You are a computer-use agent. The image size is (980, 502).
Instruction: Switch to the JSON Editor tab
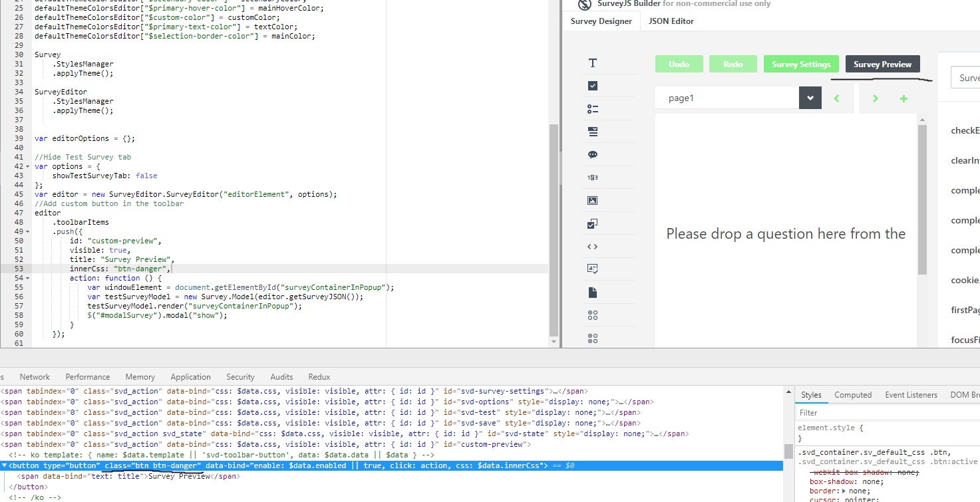tap(671, 21)
